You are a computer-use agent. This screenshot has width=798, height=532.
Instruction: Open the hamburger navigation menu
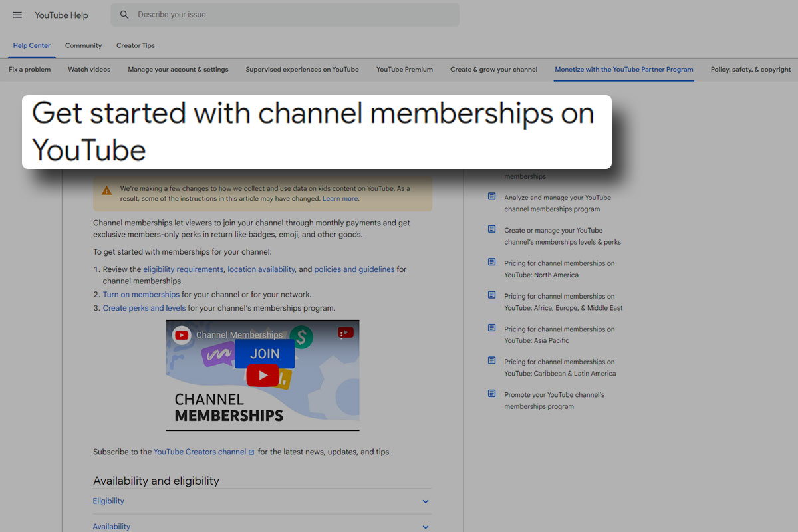(x=17, y=15)
